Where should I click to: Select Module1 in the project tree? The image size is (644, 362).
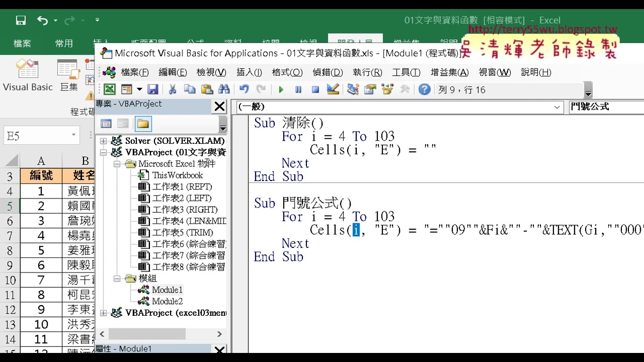point(167,290)
